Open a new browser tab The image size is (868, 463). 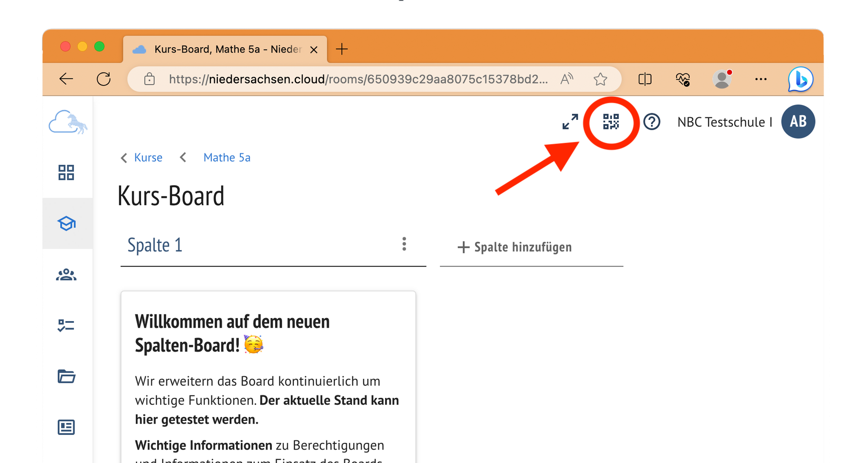[x=342, y=49]
